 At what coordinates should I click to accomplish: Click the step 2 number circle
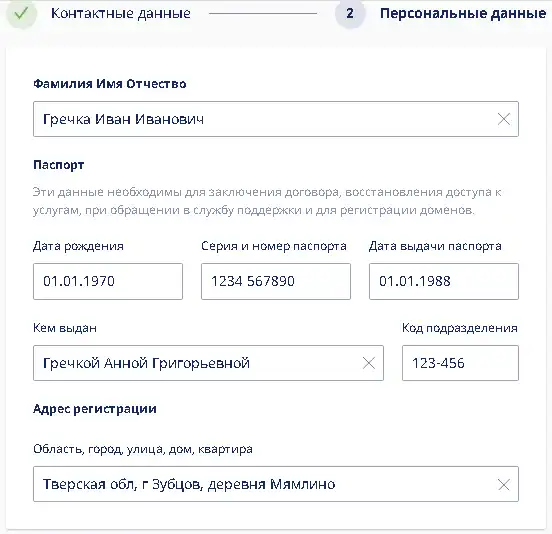tap(350, 13)
